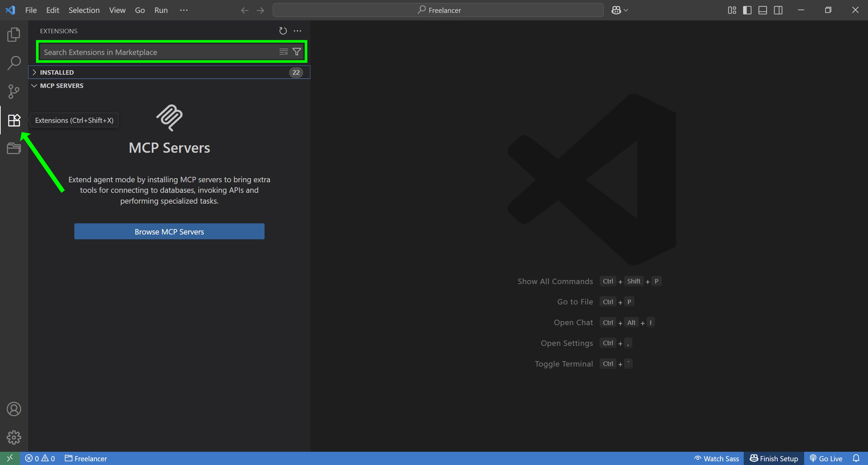The height and width of the screenshot is (465, 868).
Task: Open the Copilot chat dropdown arrow
Action: pyautogui.click(x=626, y=10)
